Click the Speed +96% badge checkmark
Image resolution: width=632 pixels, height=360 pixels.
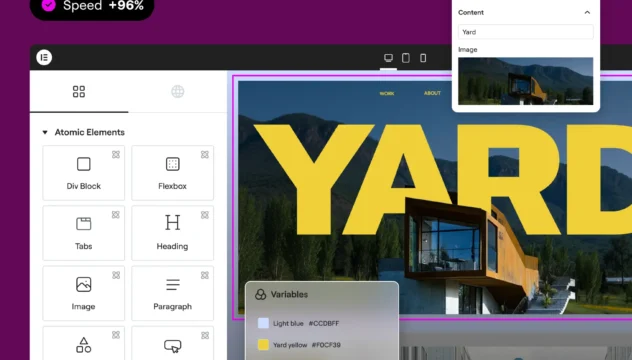48,5
